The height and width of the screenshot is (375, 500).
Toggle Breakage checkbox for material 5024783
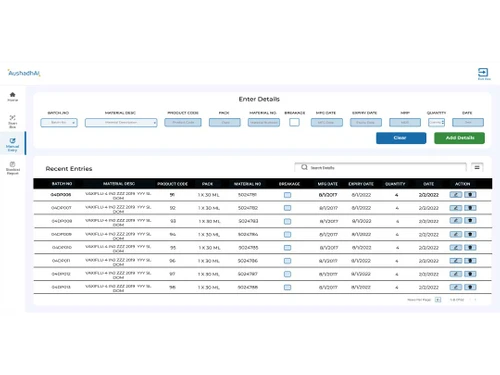pos(287,221)
